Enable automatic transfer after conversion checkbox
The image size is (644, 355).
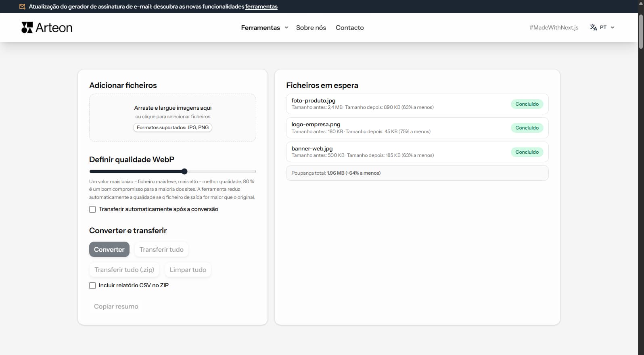(x=92, y=209)
